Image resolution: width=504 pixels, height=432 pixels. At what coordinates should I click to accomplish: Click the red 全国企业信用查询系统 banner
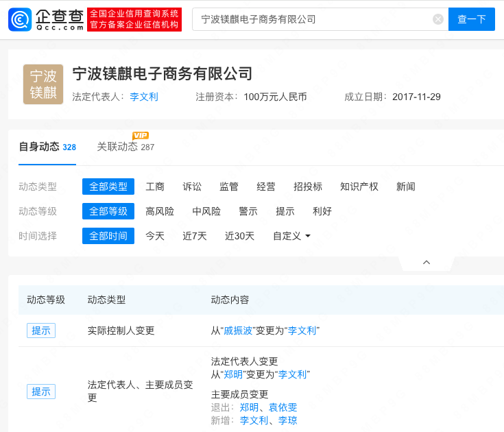[134, 20]
